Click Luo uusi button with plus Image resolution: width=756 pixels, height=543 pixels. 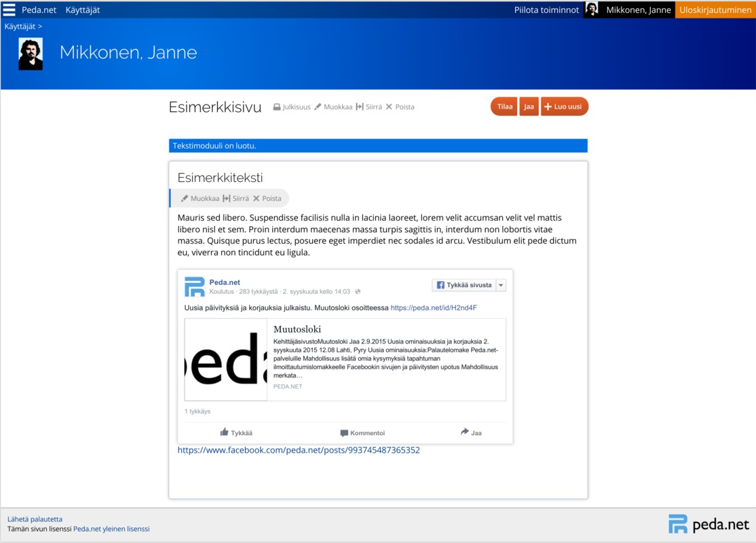coord(564,107)
